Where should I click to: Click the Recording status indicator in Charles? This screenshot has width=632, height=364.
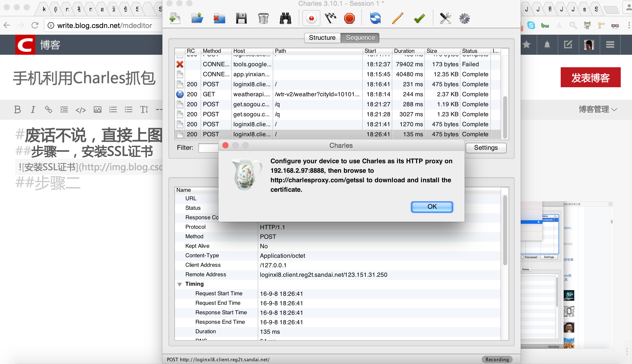(x=497, y=359)
